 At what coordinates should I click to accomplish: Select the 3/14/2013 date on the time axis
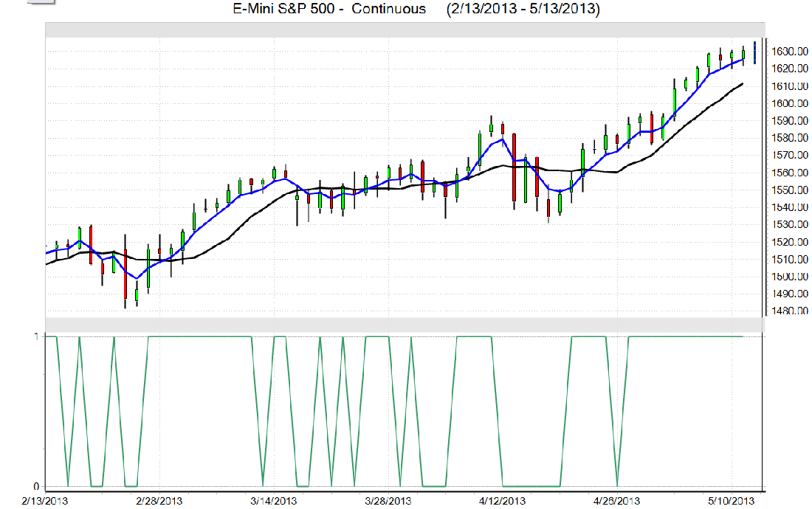click(x=274, y=501)
